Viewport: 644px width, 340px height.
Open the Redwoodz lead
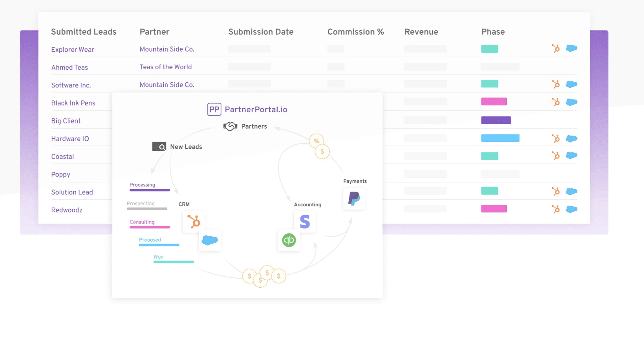pos(67,210)
